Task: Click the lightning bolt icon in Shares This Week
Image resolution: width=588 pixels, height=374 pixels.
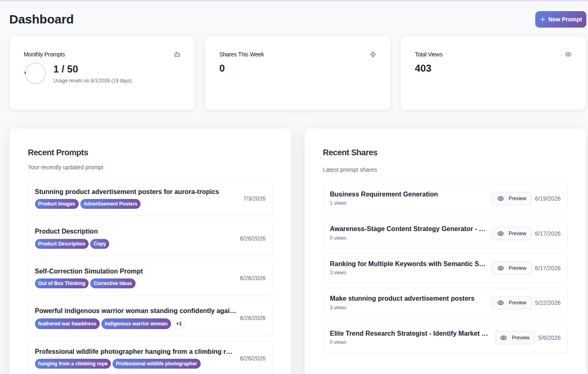Action: [x=373, y=54]
